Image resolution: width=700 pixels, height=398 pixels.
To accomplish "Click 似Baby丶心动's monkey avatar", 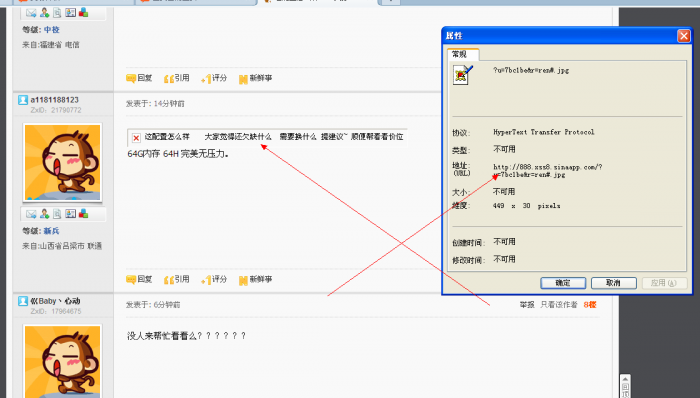I will point(62,361).
